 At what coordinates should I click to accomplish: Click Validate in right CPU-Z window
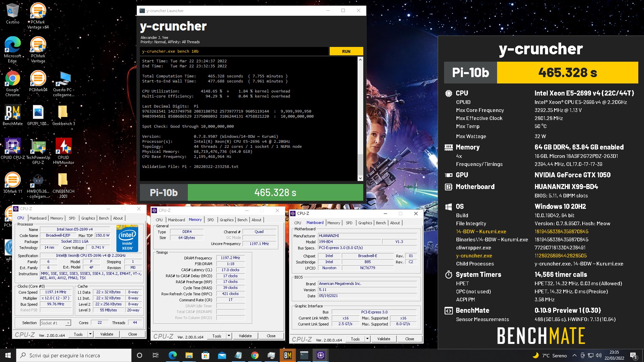point(384,339)
